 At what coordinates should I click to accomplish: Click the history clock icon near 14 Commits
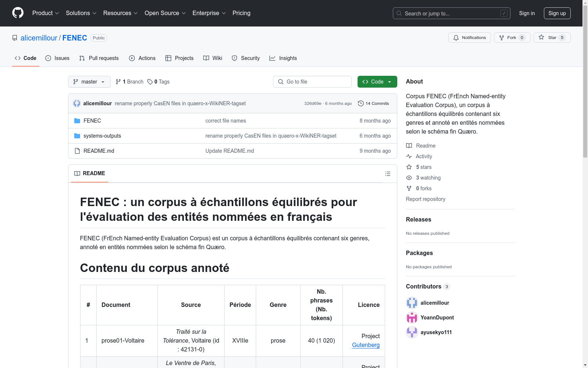pyautogui.click(x=361, y=103)
